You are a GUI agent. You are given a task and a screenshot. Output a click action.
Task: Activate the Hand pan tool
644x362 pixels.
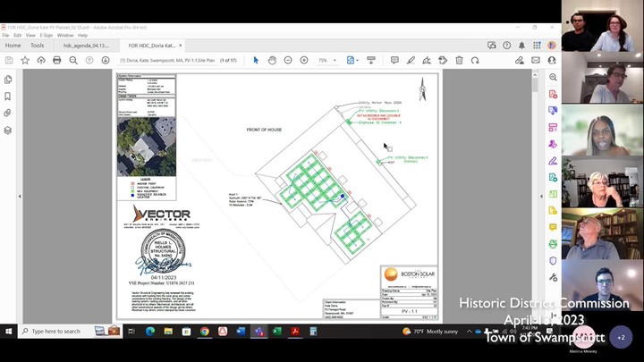tap(272, 61)
